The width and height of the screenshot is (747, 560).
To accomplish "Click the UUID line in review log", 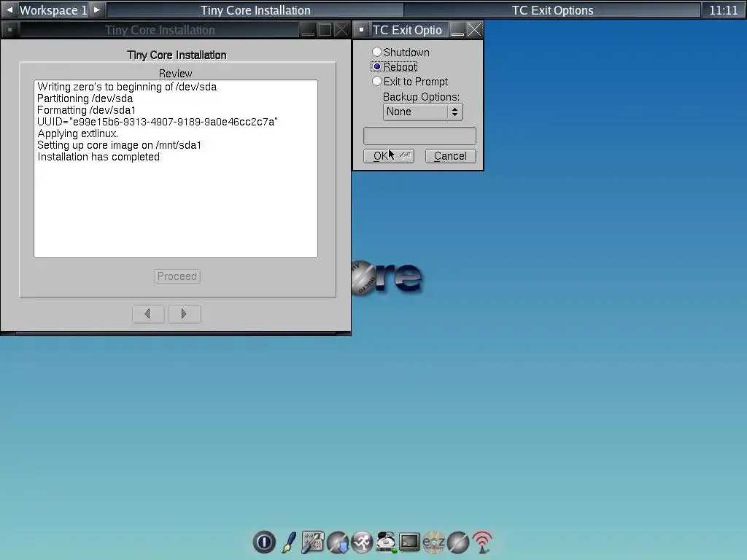I will [158, 122].
